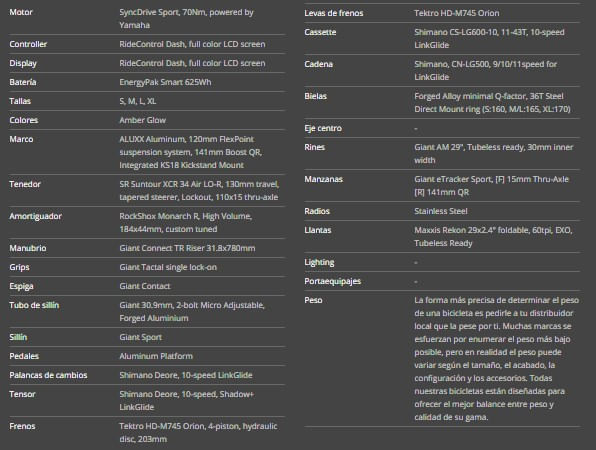Click the Peso weight disclaimer paragraph
This screenshot has width=596, height=450.
coord(496,358)
